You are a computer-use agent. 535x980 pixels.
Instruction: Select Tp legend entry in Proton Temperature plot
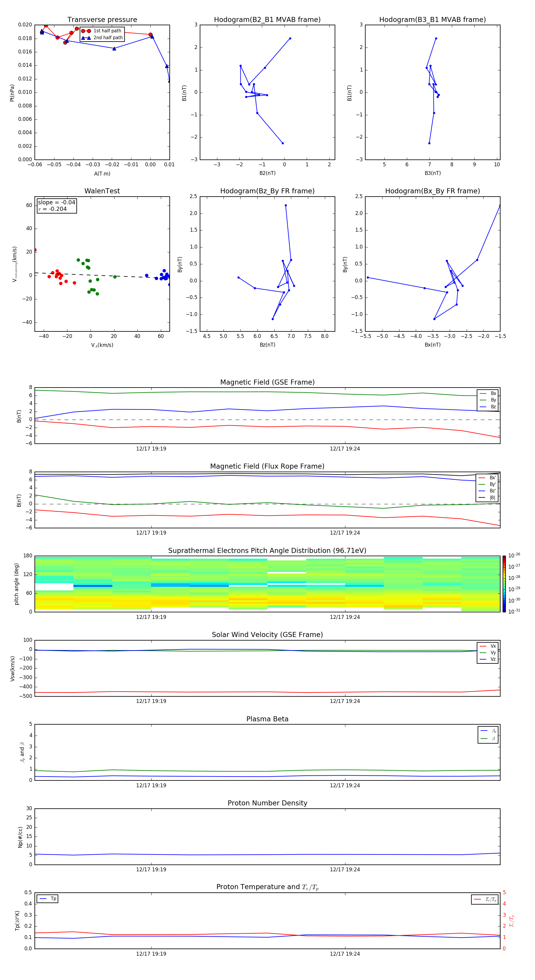[48, 899]
